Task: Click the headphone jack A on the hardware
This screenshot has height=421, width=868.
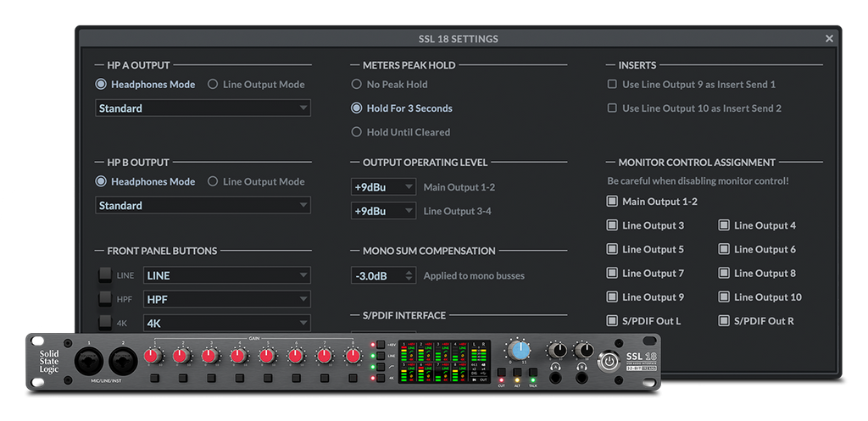Action: coord(554,377)
